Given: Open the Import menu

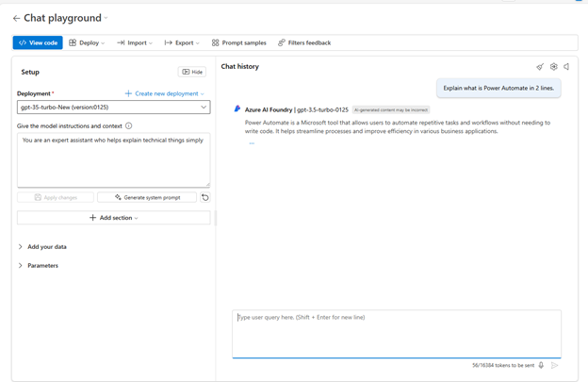Looking at the screenshot, I should [x=135, y=42].
